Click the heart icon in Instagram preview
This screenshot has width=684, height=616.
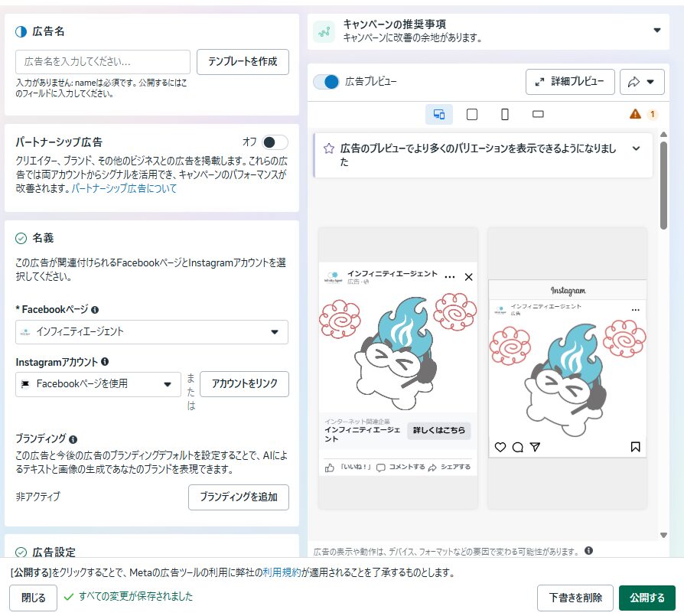500,447
